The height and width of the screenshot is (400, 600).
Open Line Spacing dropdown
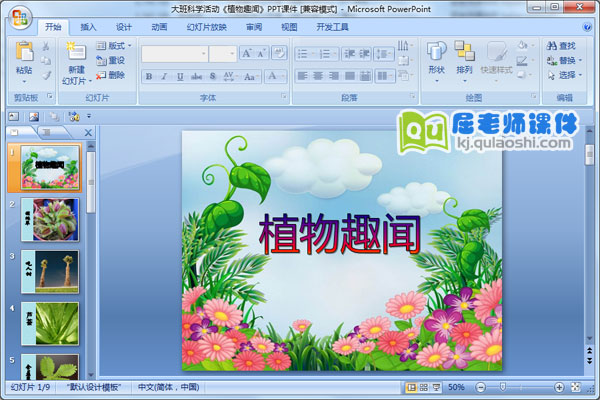(384, 54)
